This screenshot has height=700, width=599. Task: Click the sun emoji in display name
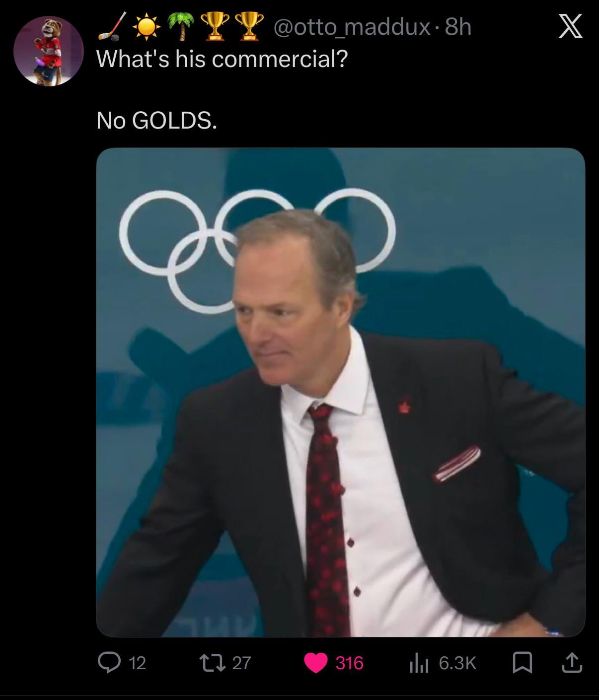point(145,27)
